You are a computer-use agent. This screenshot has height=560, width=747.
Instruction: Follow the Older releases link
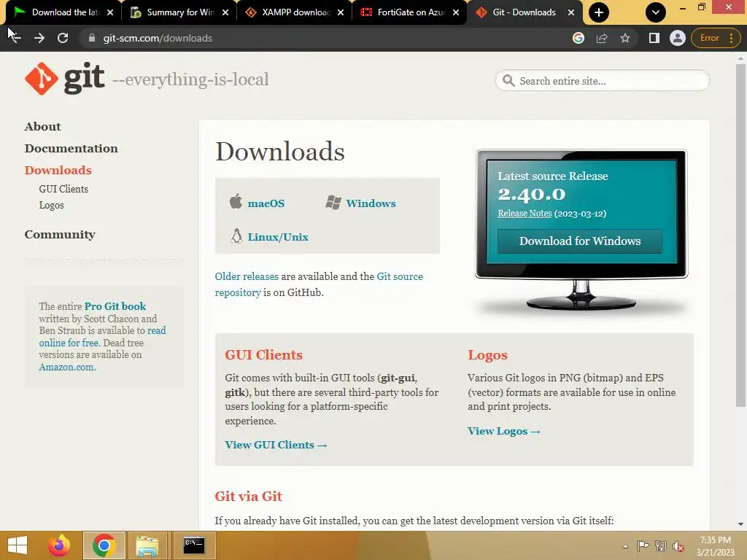tap(247, 276)
